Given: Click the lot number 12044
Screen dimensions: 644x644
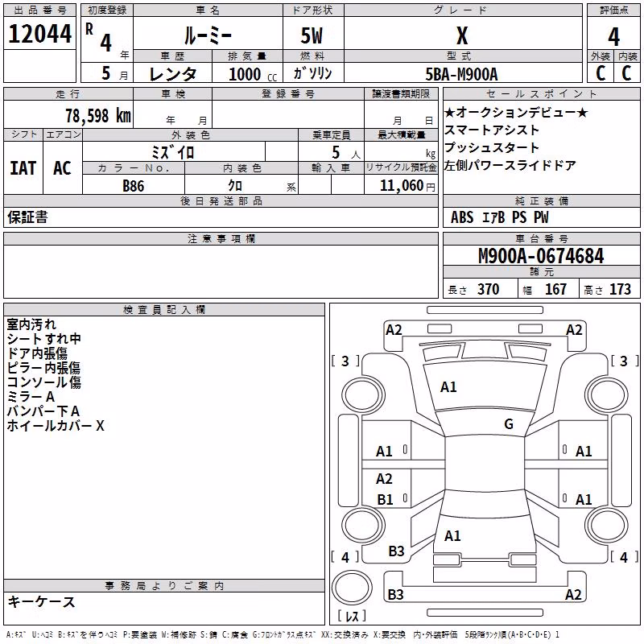Looking at the screenshot, I should (39, 34).
